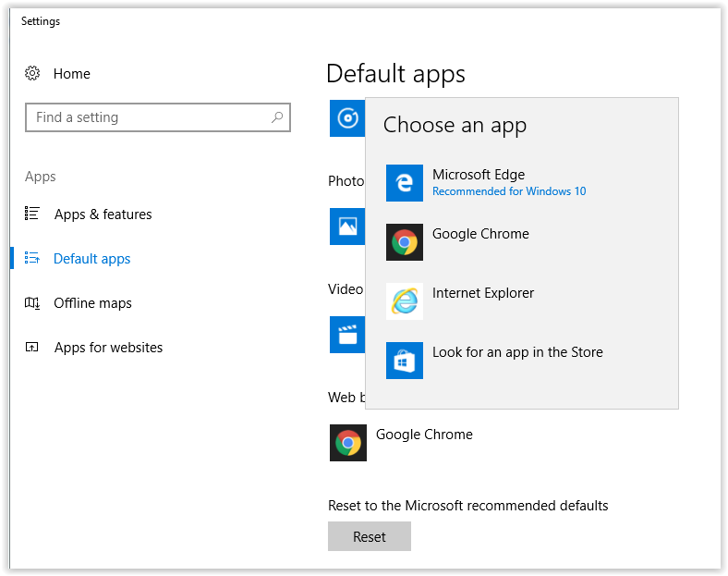The image size is (728, 576).
Task: Click the Apps for websites icon
Action: point(33,348)
